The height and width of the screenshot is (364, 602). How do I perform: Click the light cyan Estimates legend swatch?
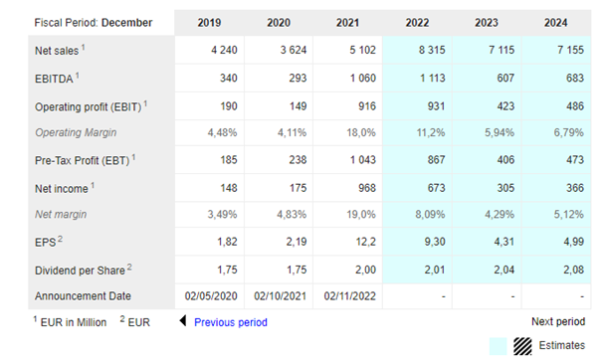tap(498, 346)
